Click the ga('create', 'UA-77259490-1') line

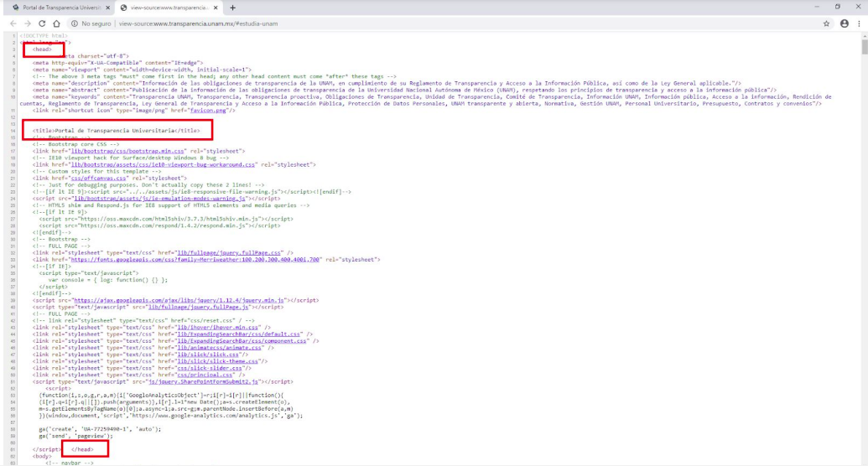click(x=100, y=429)
